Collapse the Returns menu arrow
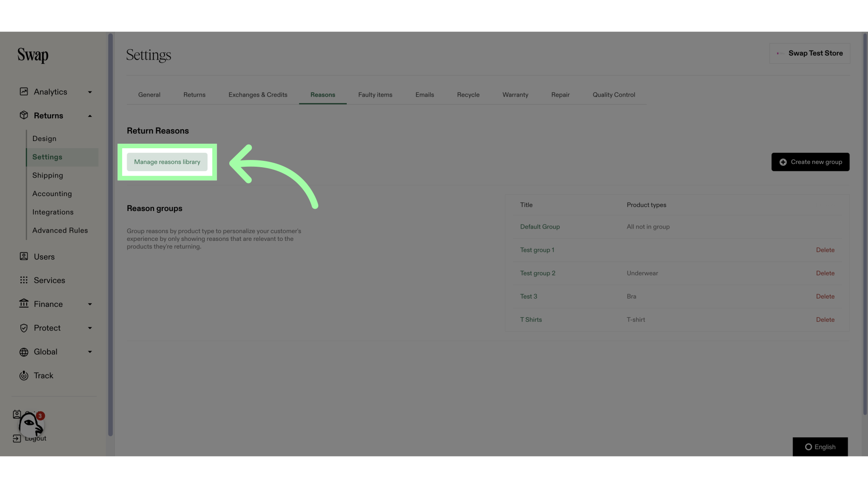The height and width of the screenshot is (488, 868). click(x=90, y=116)
